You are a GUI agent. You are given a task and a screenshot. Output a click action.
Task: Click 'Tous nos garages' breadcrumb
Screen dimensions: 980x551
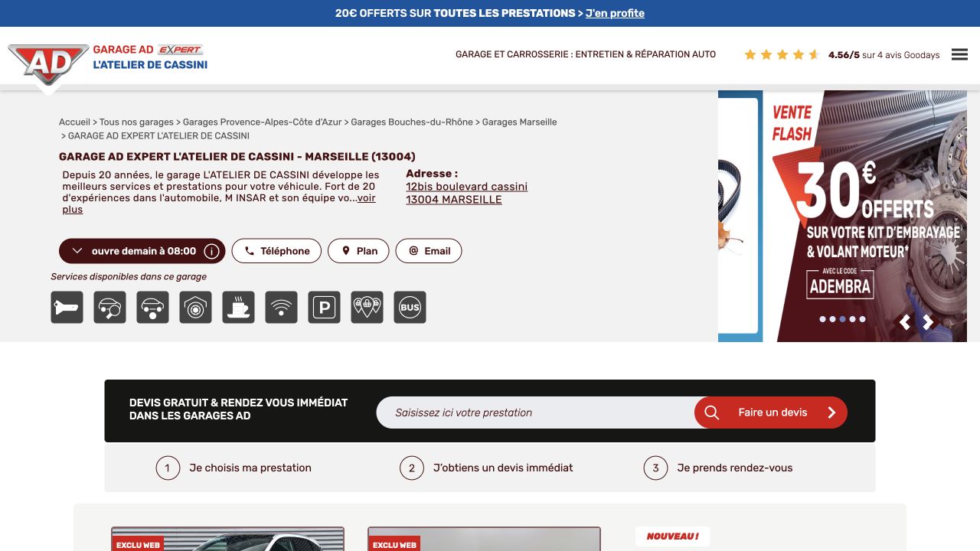click(136, 122)
